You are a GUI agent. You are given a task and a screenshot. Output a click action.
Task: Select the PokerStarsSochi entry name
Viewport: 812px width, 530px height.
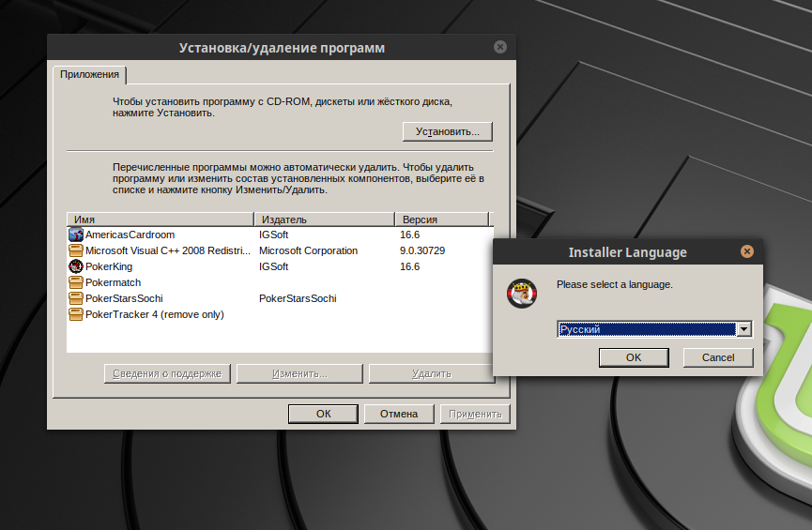(124, 298)
